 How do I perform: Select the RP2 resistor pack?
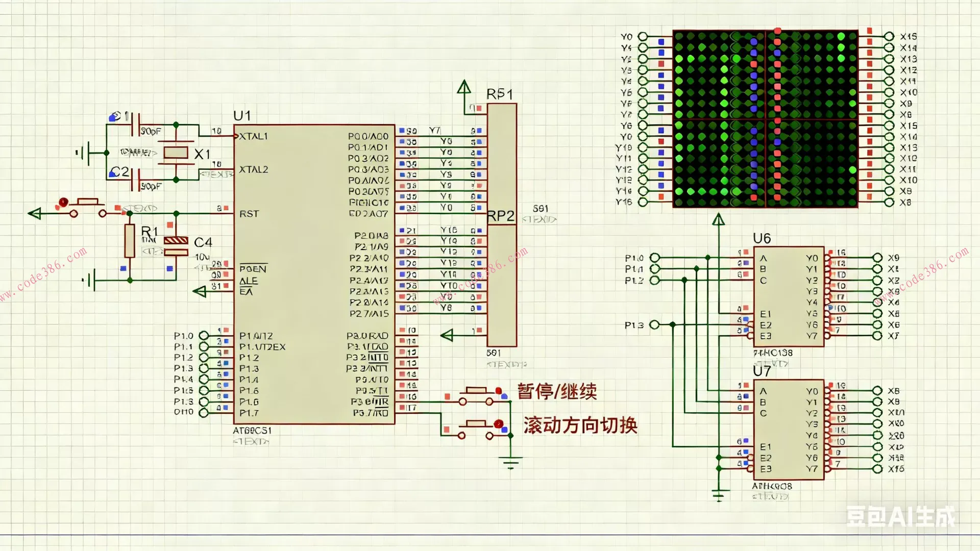point(502,286)
